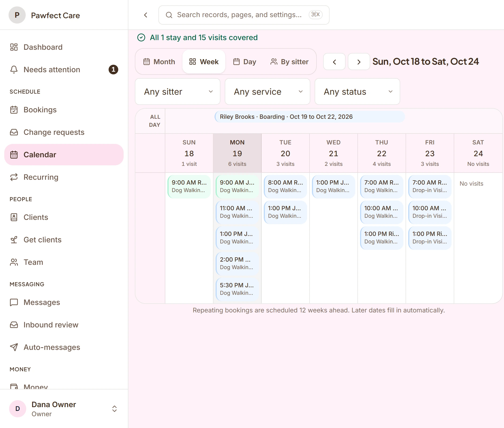
Task: Open Monday 11:00 AM Dog Walking visit
Action: pos(237,212)
